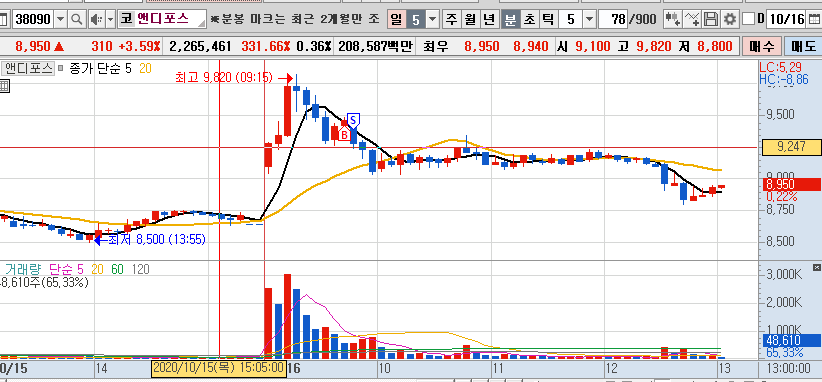822x382 pixels.
Task: Expand the minute interval dropdown arrow
Action: point(589,20)
